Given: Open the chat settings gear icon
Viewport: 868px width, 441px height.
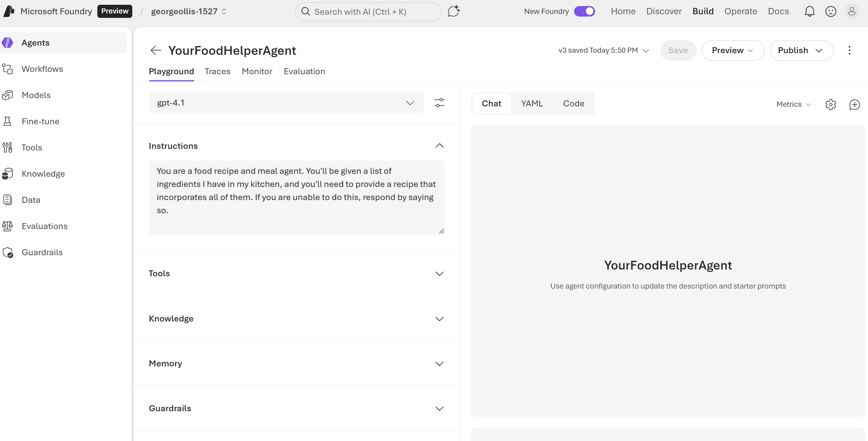Looking at the screenshot, I should pyautogui.click(x=831, y=104).
